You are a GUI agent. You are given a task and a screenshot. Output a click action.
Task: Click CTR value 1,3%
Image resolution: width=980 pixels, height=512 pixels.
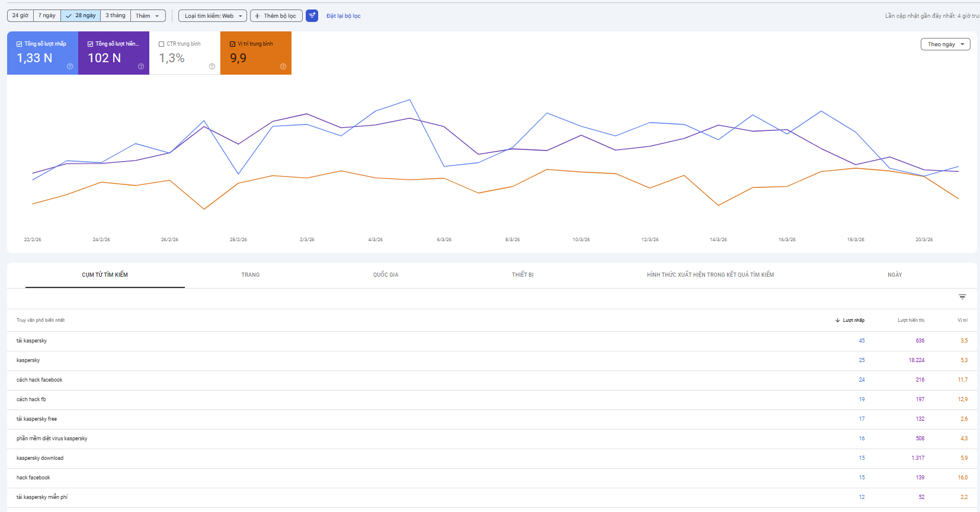coord(172,58)
